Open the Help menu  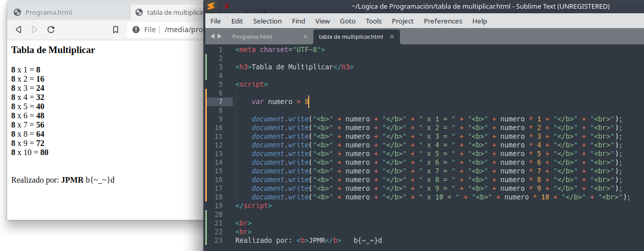point(479,21)
